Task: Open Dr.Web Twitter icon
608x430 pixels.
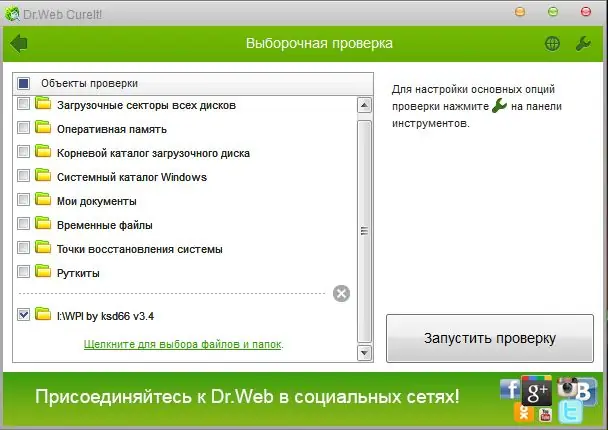Action: (570, 412)
